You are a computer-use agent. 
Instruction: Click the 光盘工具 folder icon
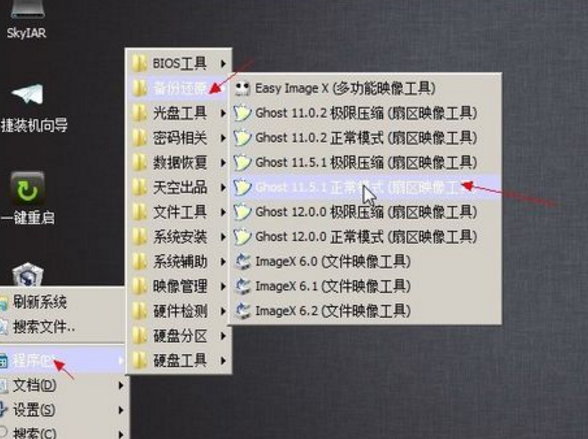[x=140, y=113]
